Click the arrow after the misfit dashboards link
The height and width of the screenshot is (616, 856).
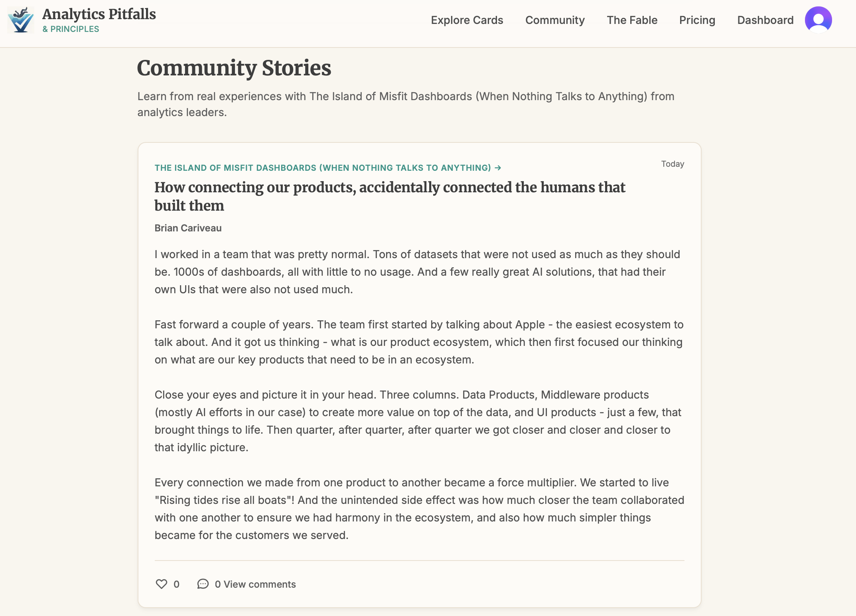497,168
